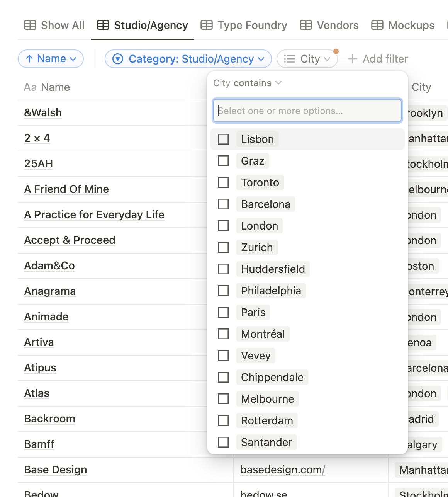Tick the Chippendale checkbox

tap(223, 377)
